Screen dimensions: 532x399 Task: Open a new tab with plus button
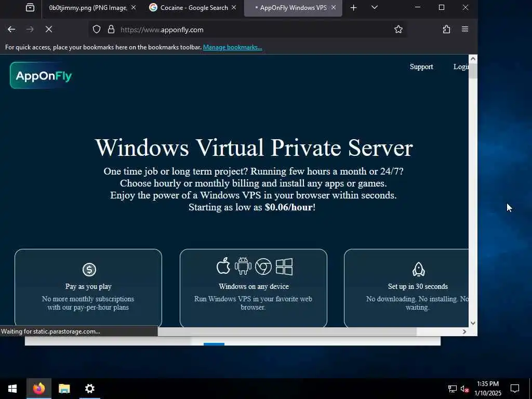[353, 7]
